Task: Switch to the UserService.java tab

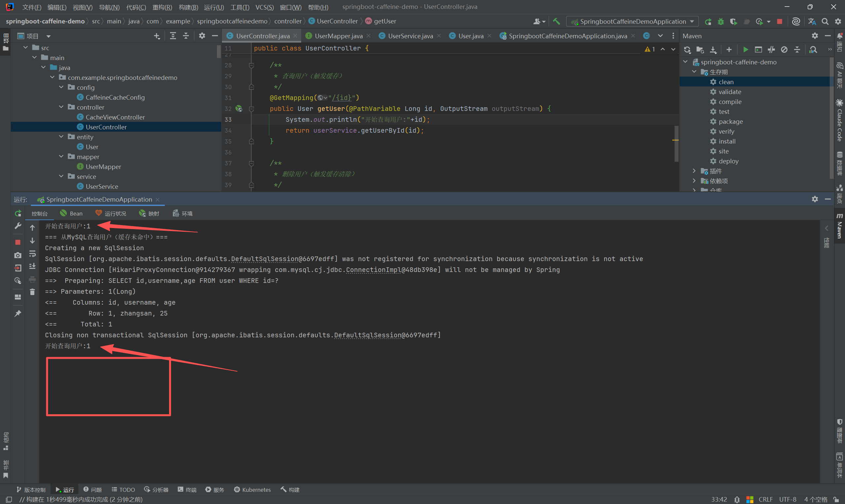Action: pyautogui.click(x=410, y=36)
